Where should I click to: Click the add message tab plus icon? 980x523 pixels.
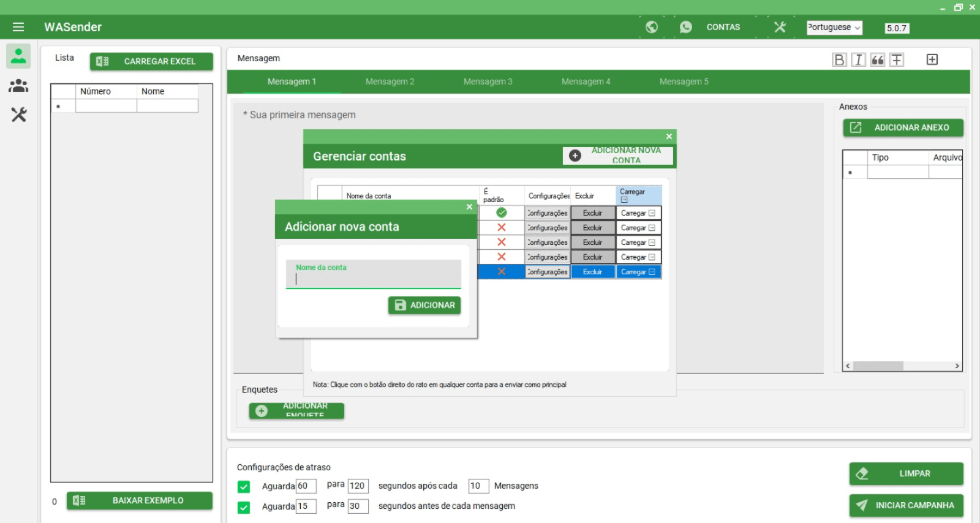[x=932, y=59]
